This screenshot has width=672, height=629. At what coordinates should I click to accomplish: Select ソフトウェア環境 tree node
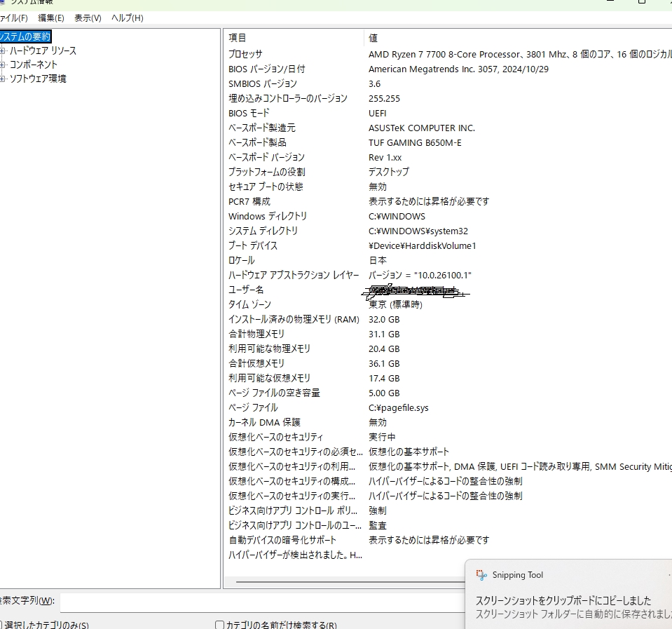coord(38,79)
